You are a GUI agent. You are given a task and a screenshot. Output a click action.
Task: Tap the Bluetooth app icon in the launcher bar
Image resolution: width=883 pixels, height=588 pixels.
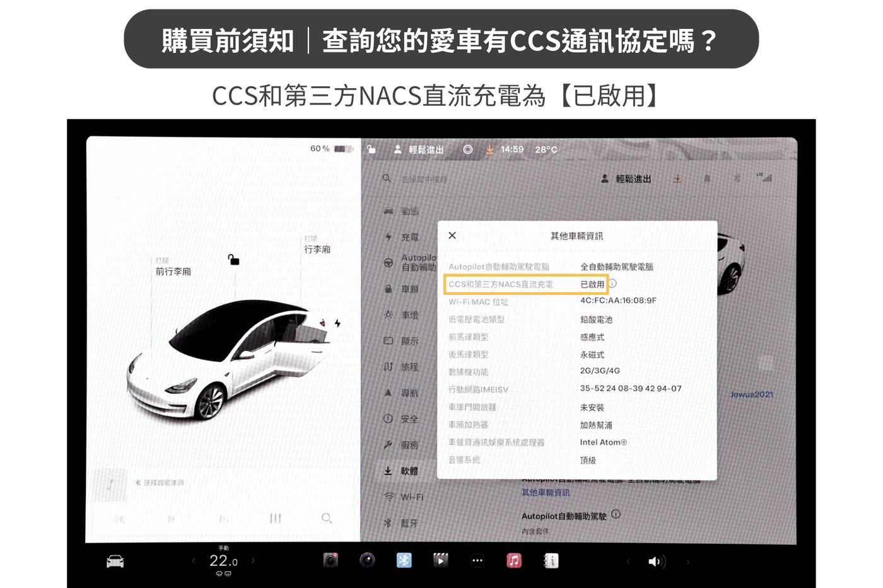[404, 560]
